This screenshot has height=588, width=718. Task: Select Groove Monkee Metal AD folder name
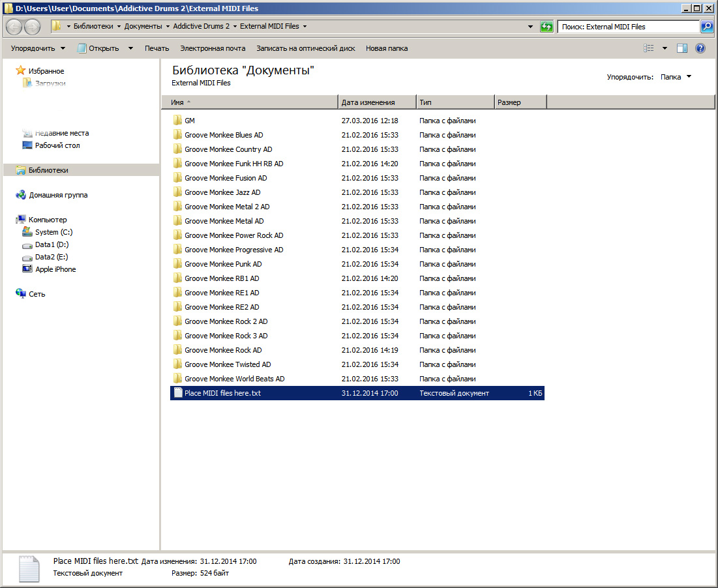click(224, 221)
